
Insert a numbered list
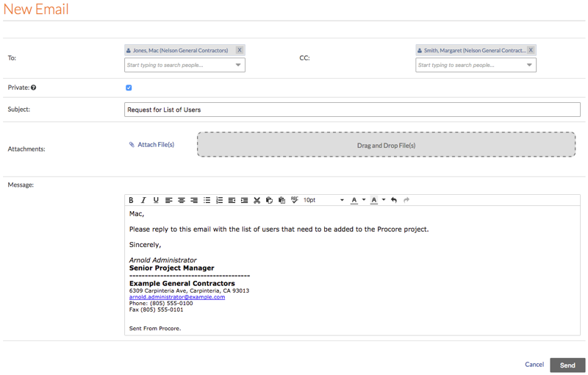click(x=219, y=200)
